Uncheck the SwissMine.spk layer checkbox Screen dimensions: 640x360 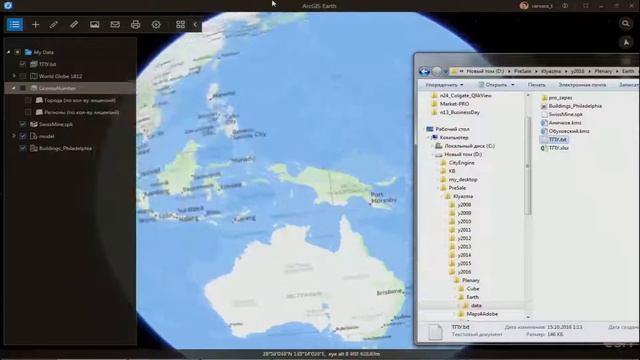[22, 124]
